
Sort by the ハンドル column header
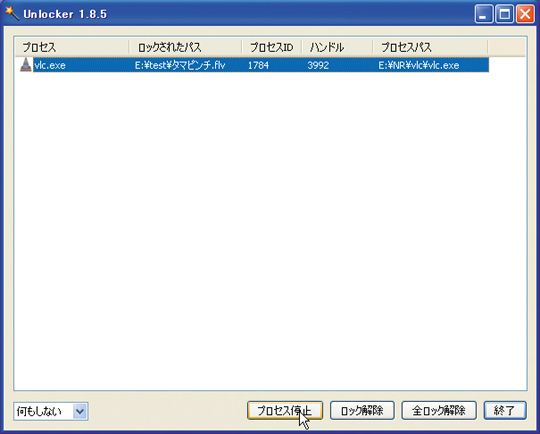click(338, 47)
